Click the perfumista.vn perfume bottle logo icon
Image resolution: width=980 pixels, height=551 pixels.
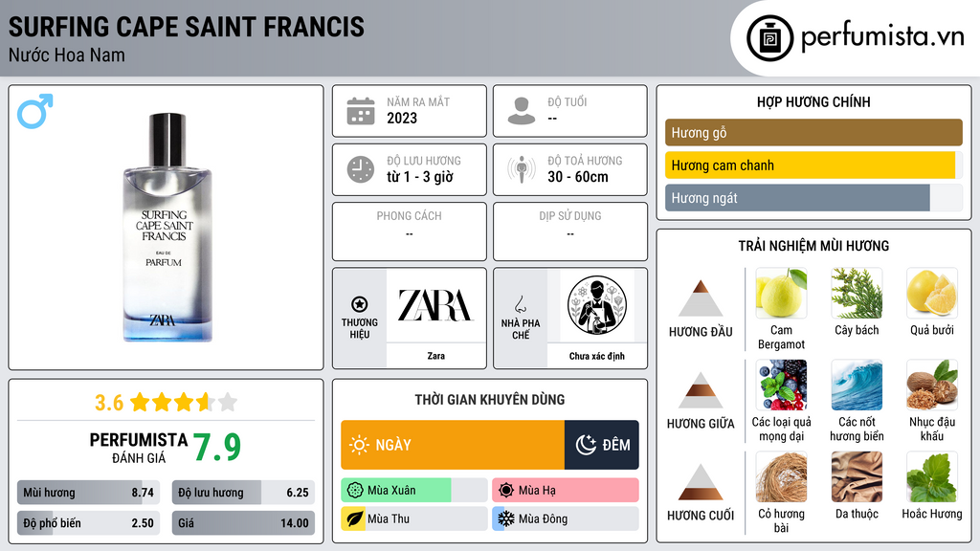point(769,38)
